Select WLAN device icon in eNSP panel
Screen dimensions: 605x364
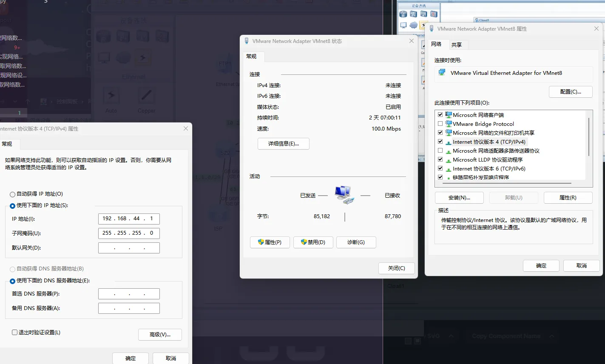(x=423, y=14)
